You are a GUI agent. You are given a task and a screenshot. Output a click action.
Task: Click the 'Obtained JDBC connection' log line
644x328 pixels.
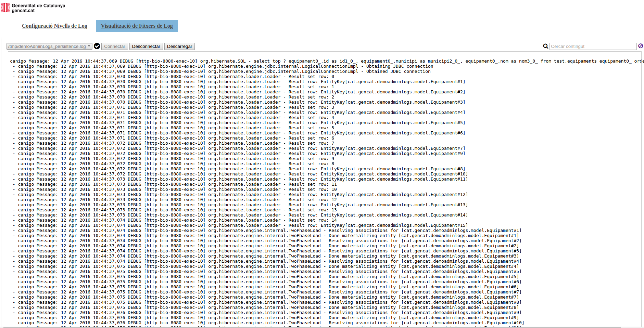coord(222,71)
